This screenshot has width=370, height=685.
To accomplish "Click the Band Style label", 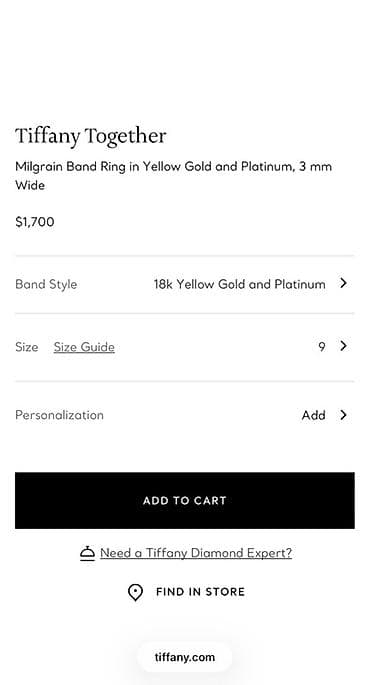I will (x=46, y=284).
